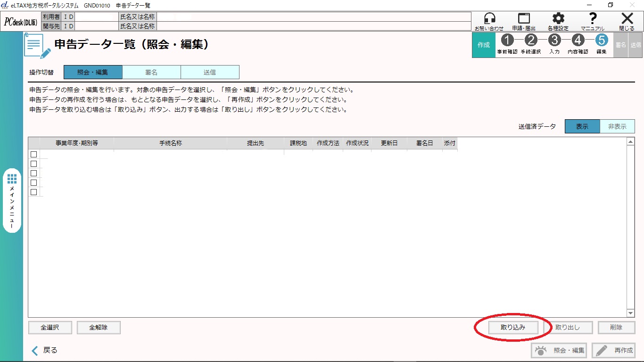Open the 申請・届出 window icon

pos(524,19)
